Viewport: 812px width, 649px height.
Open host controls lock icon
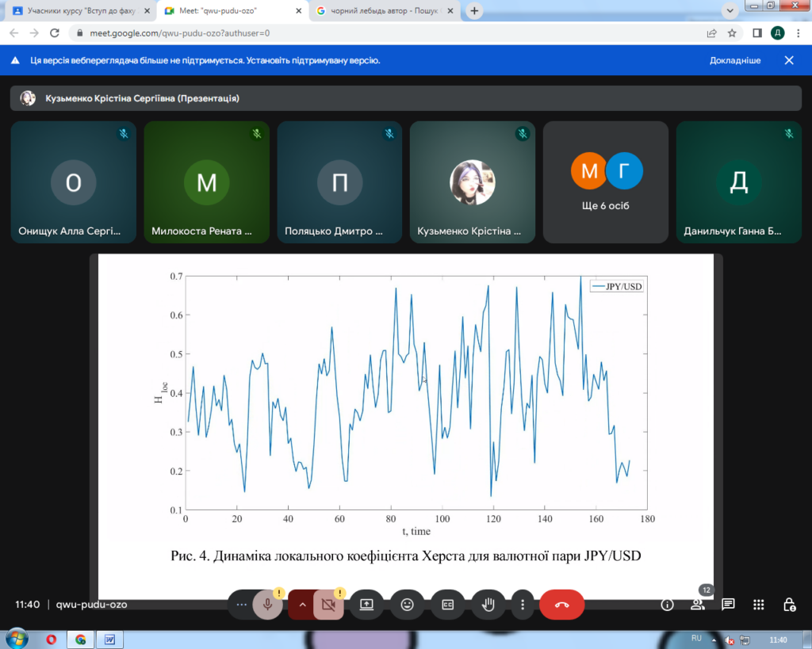(x=789, y=605)
